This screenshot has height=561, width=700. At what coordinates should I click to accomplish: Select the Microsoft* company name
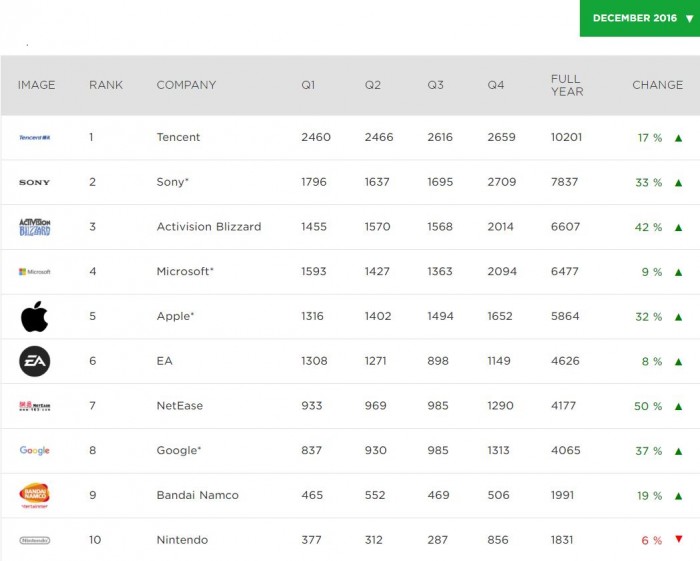(185, 271)
